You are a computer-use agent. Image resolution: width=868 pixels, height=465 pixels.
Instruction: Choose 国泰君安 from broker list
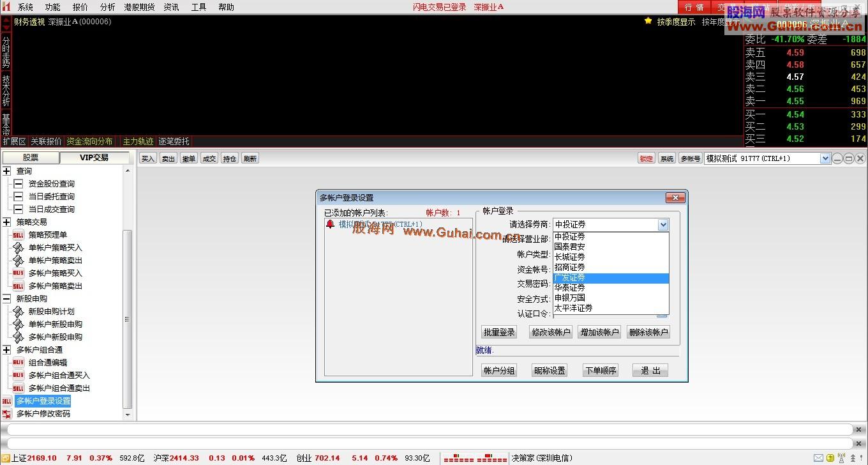611,247
